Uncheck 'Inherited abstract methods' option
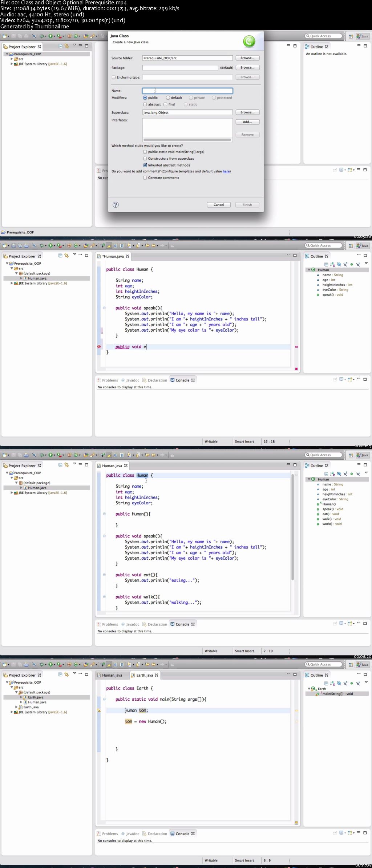The image size is (372, 868). (x=145, y=165)
